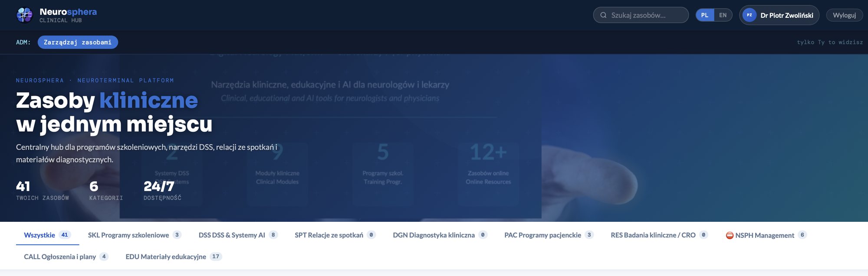868x276 pixels.
Task: Click 'NEUROSPHERA · NEUROTERMINAL PLATFORM' caption
Action: (x=95, y=80)
